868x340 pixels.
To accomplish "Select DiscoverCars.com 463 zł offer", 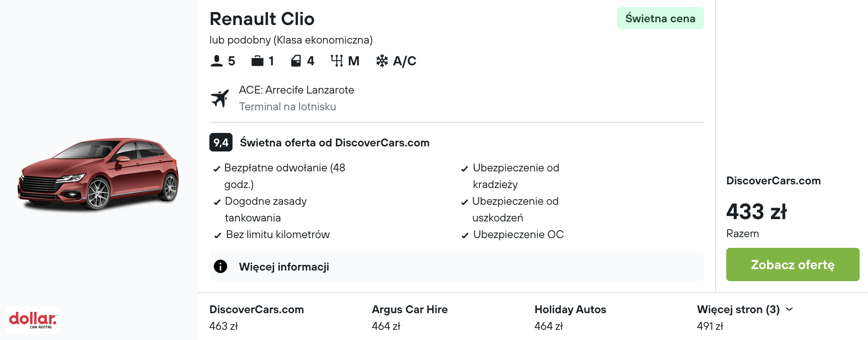I will click(x=256, y=317).
